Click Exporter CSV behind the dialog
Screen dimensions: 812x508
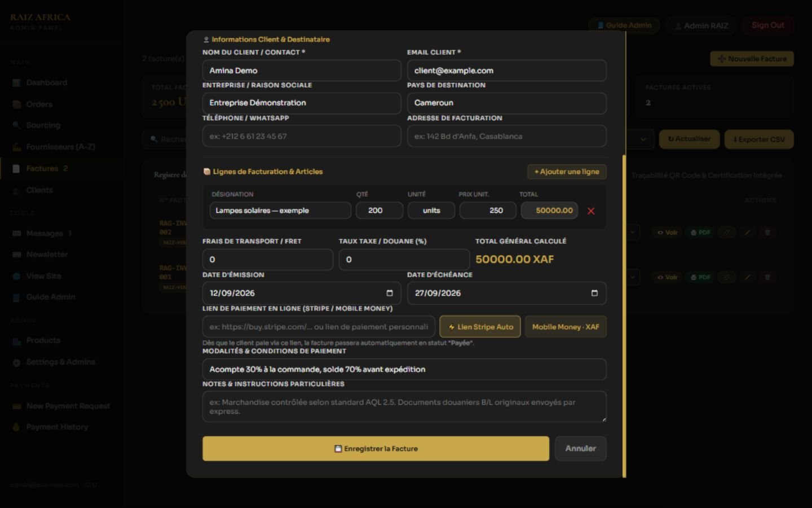click(759, 139)
